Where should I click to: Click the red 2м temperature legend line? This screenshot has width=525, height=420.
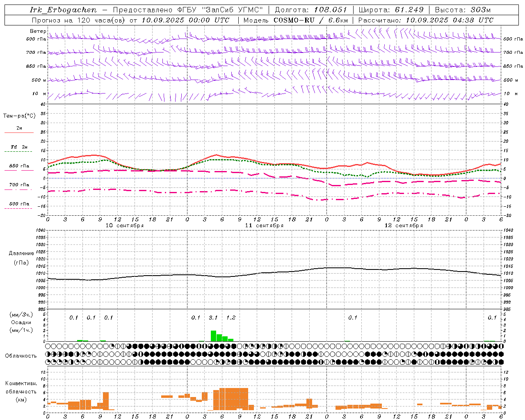point(19,132)
